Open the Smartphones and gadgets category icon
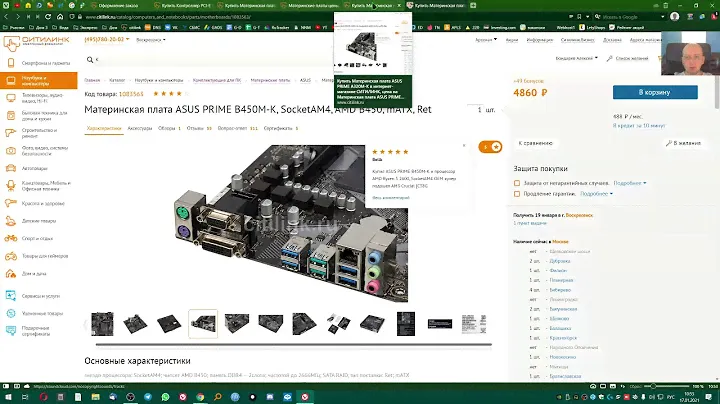720x404 pixels. 10,62
